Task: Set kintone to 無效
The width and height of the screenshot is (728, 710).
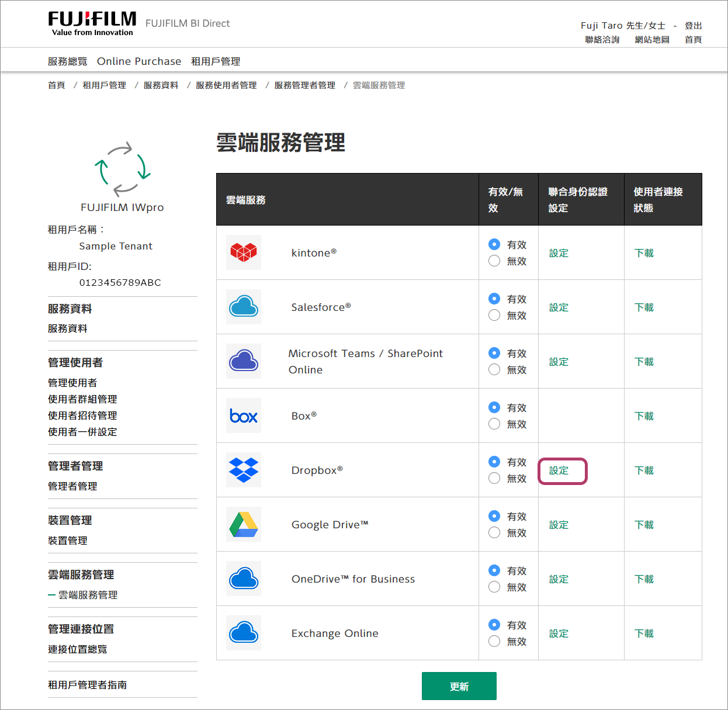Action: pos(494,261)
